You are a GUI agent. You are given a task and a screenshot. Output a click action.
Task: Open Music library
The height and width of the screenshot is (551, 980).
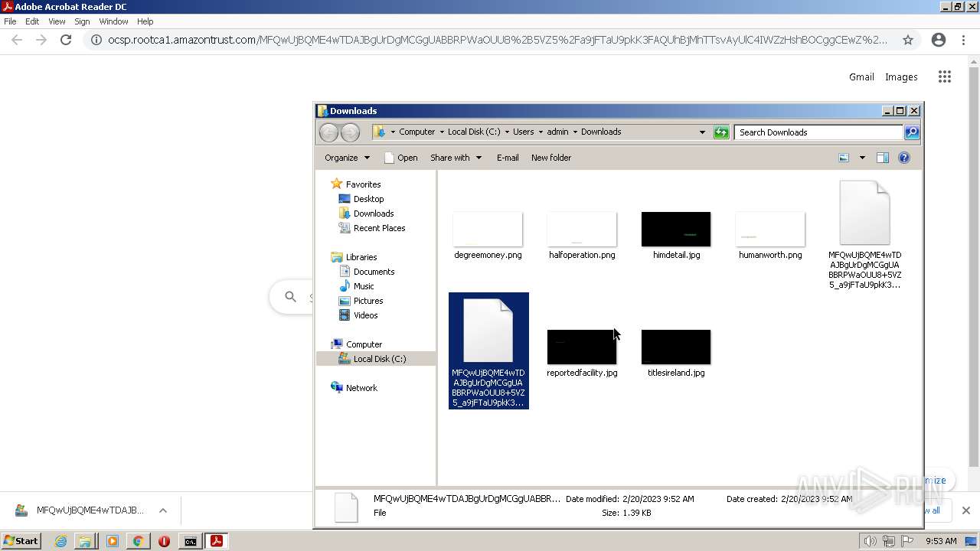tap(364, 286)
